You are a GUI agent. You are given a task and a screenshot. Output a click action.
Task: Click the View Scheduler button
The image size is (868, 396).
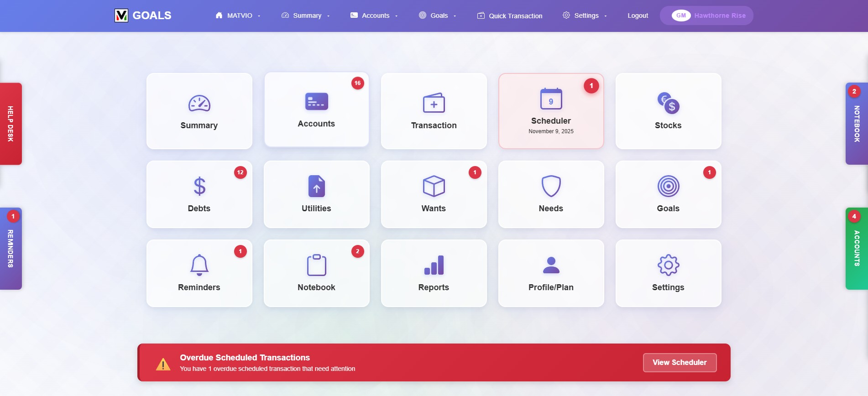679,362
